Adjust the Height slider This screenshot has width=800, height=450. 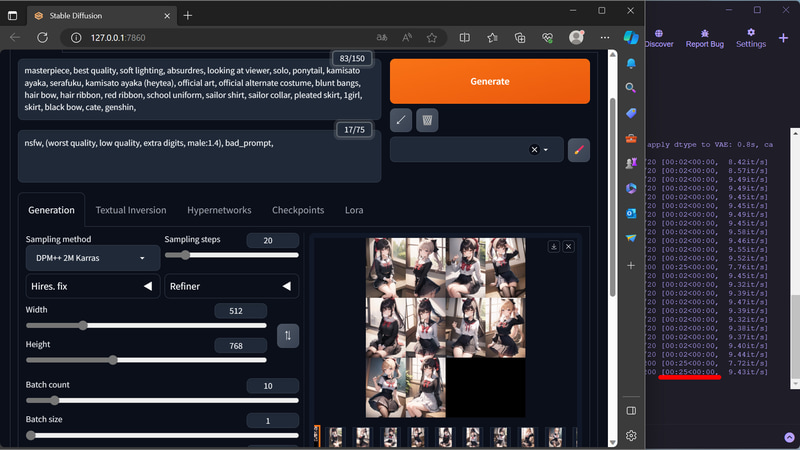[146, 360]
